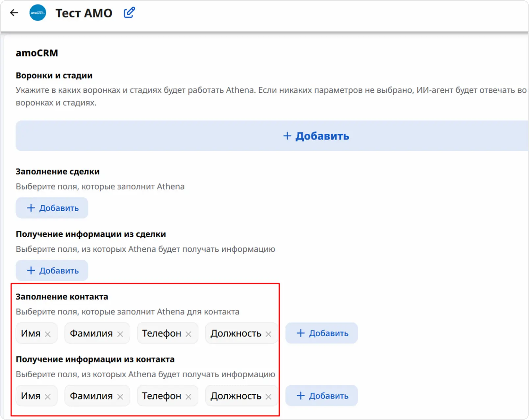Screen dimensions: 529x420
Task: Click the amoCRM round logo icon
Action: click(x=38, y=13)
